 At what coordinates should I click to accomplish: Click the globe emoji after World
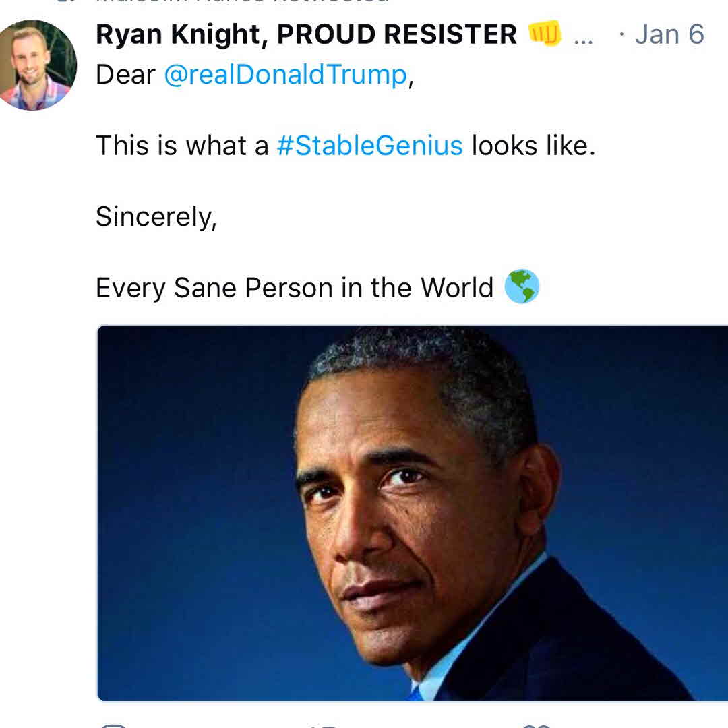[522, 286]
